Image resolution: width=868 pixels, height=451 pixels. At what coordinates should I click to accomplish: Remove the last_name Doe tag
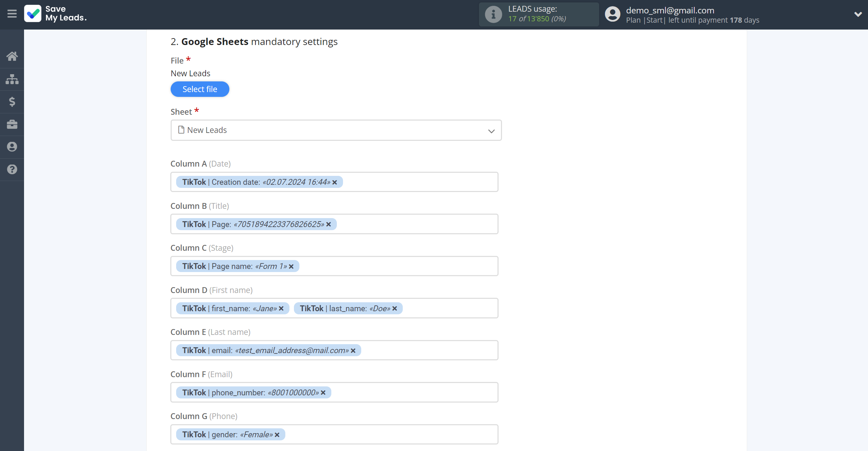[395, 308]
